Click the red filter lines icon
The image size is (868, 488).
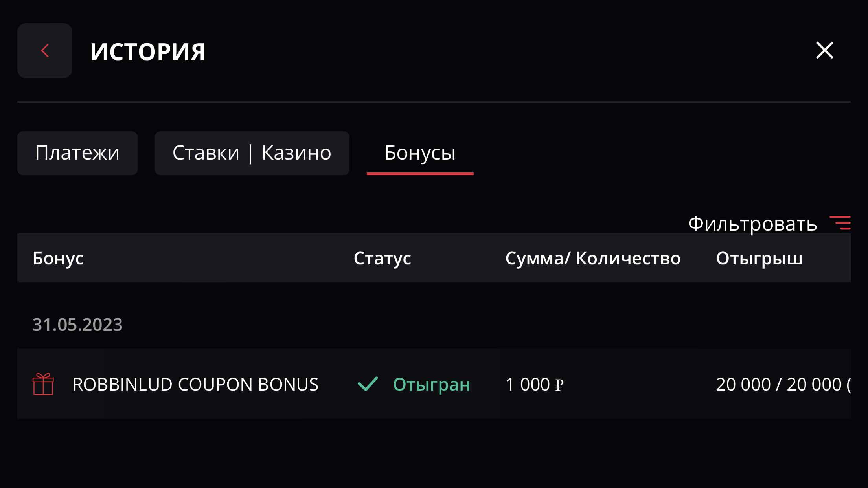pyautogui.click(x=840, y=223)
